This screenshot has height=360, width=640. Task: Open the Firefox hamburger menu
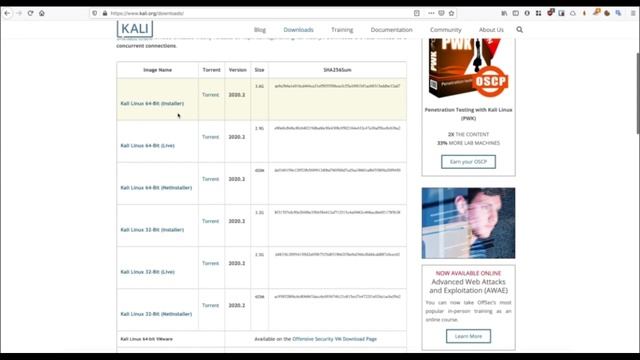633,13
